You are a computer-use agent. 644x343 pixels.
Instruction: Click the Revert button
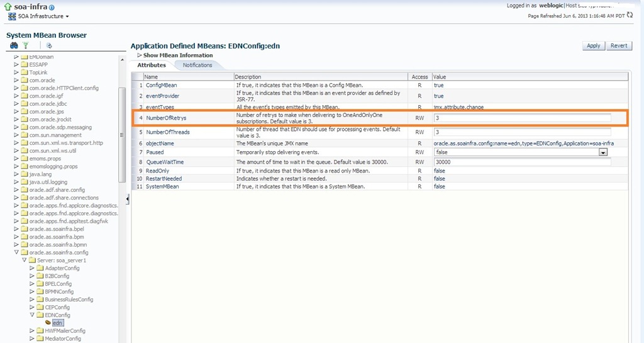(x=619, y=46)
